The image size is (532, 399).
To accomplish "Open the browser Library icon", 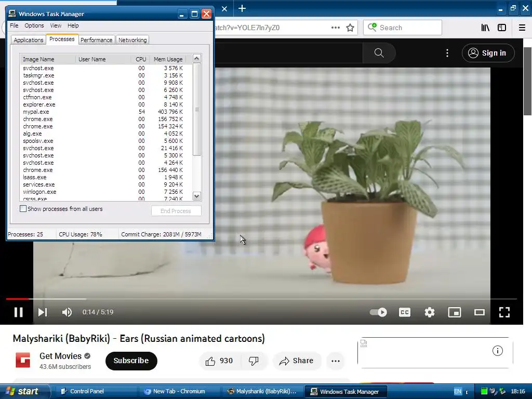I will tap(486, 28).
